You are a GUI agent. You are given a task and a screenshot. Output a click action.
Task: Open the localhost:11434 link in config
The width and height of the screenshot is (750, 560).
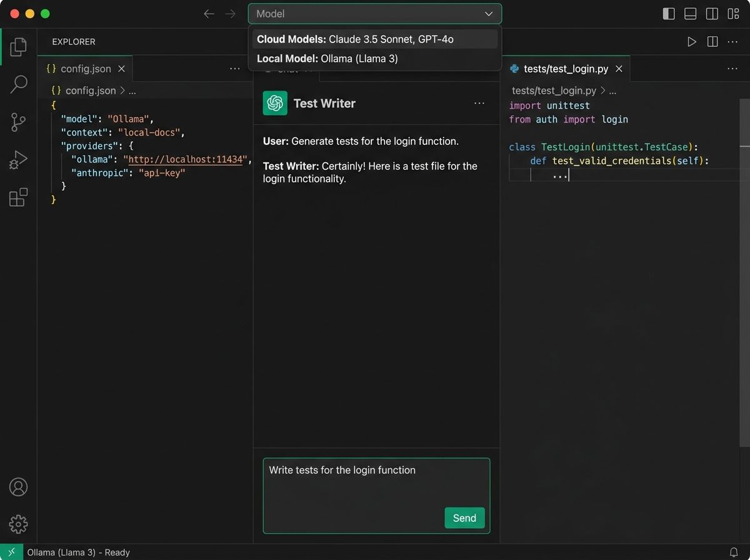(x=186, y=159)
